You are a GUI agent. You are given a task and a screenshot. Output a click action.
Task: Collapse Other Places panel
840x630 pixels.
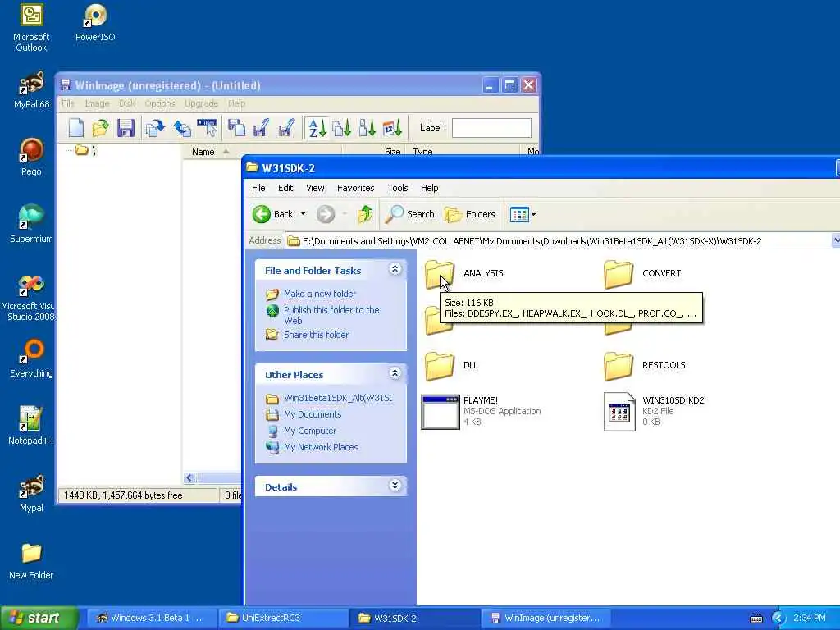pyautogui.click(x=395, y=373)
